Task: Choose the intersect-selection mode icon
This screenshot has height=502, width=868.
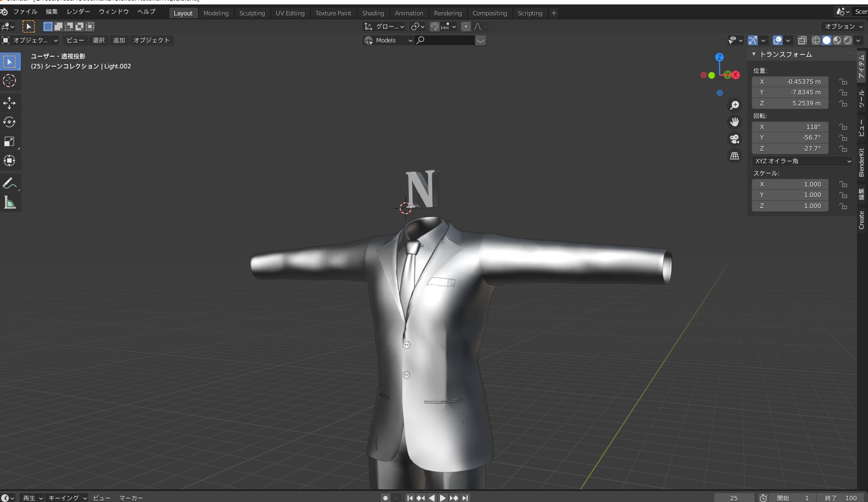Action: [x=90, y=26]
